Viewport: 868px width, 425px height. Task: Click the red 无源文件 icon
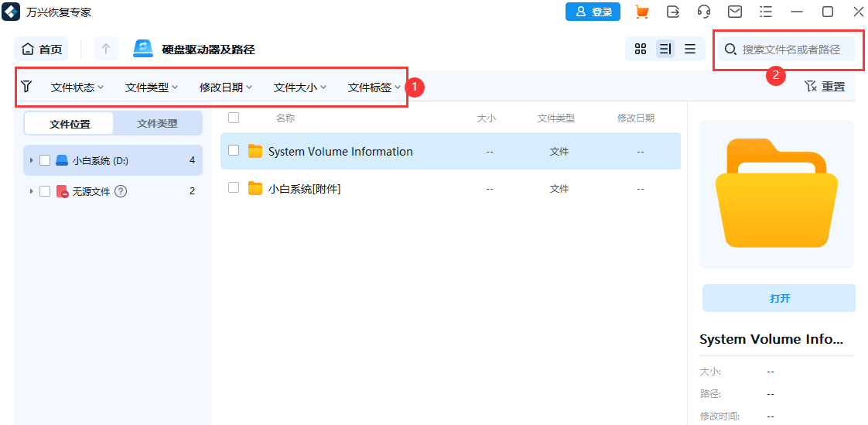click(x=62, y=192)
